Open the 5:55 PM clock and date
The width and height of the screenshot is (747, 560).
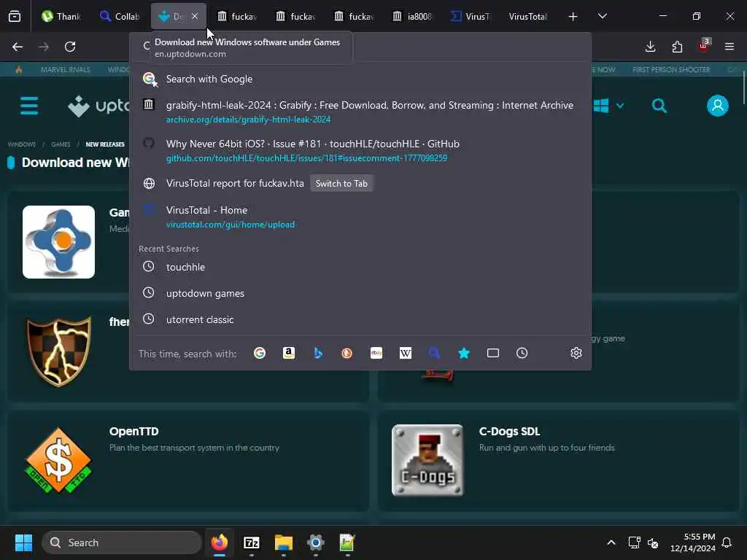point(693,542)
